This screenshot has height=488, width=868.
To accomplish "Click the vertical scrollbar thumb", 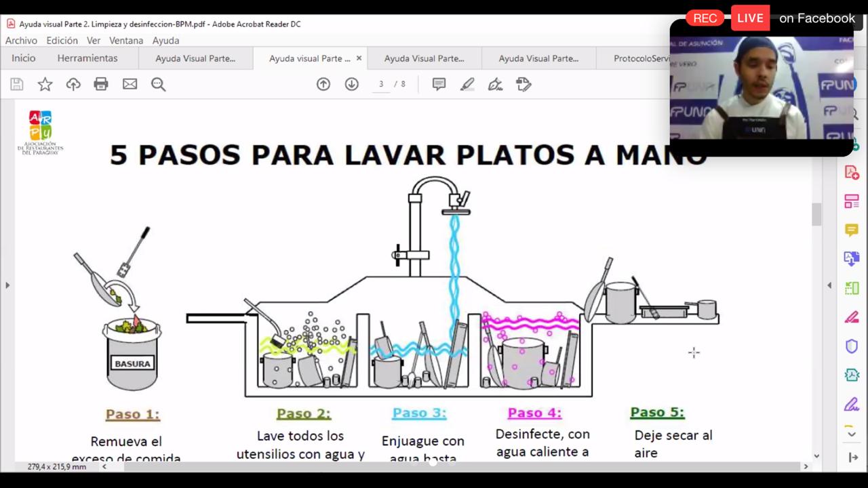I will coord(816,214).
